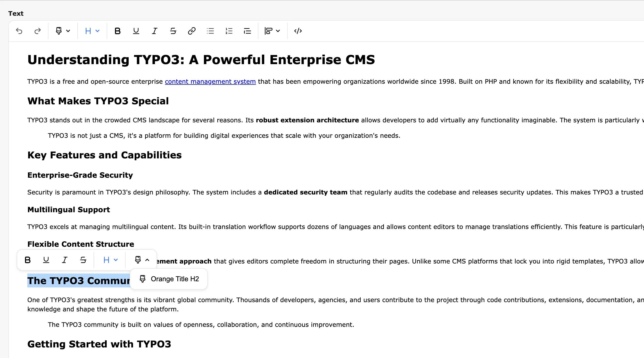Toggle underline in the main toolbar
Screen dimensions: 644x358
click(136, 31)
